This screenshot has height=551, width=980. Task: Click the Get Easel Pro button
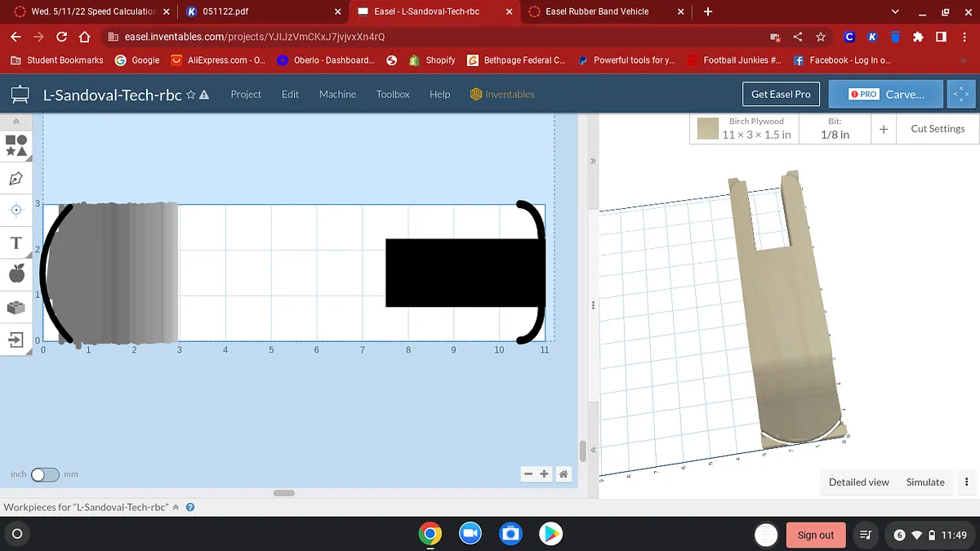click(781, 94)
